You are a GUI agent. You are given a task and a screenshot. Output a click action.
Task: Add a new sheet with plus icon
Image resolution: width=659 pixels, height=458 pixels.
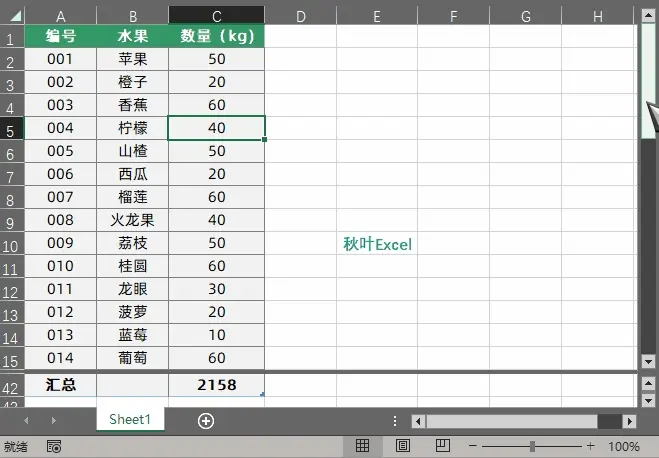[206, 421]
